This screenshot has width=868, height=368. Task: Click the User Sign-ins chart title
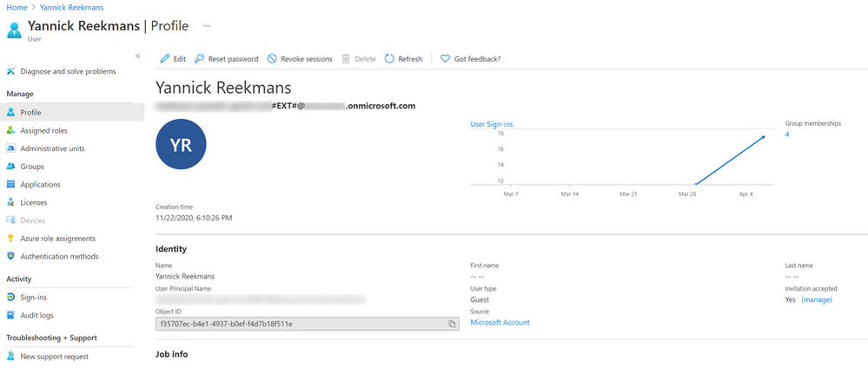491,124
